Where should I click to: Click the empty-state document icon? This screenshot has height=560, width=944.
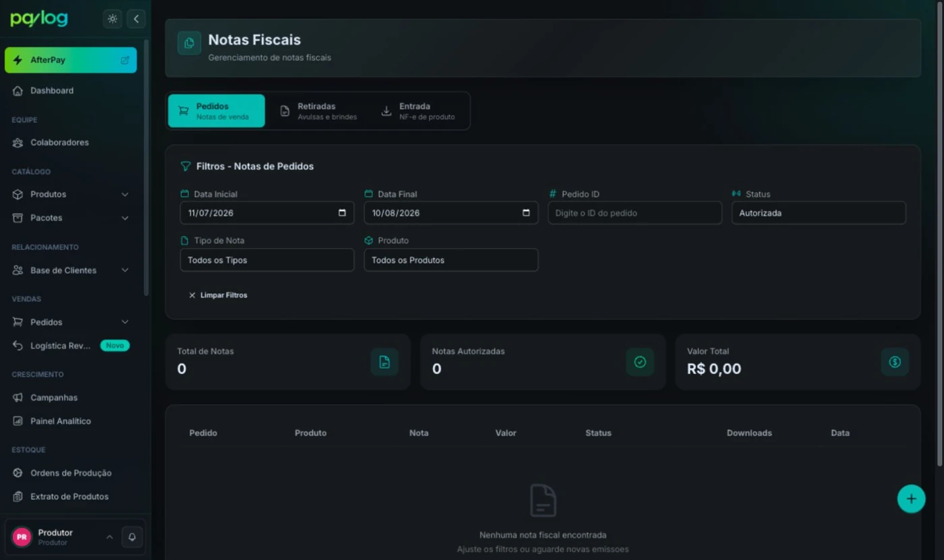click(x=543, y=500)
